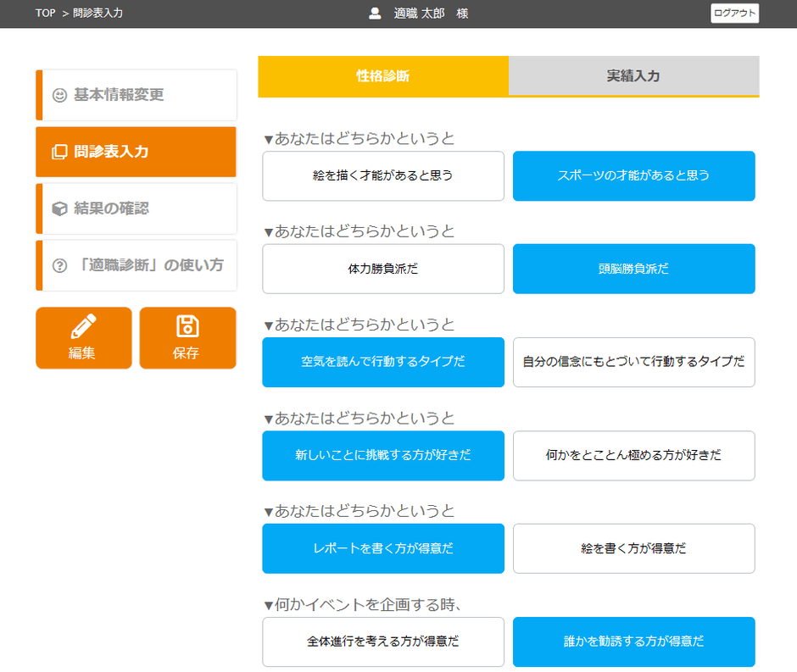
Task: Click the question mark icon in sidebar
Action: click(59, 266)
